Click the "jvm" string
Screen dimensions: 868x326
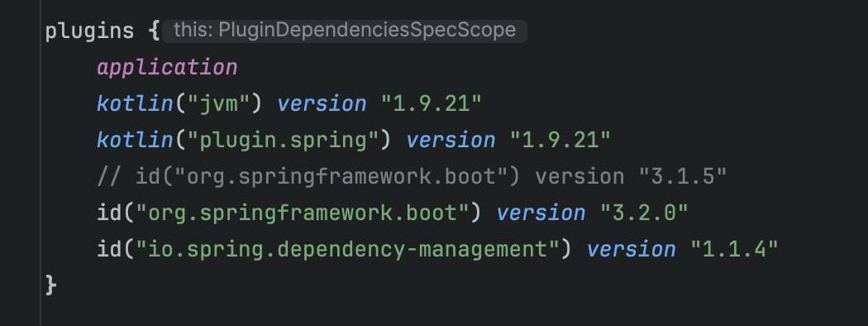(219, 103)
